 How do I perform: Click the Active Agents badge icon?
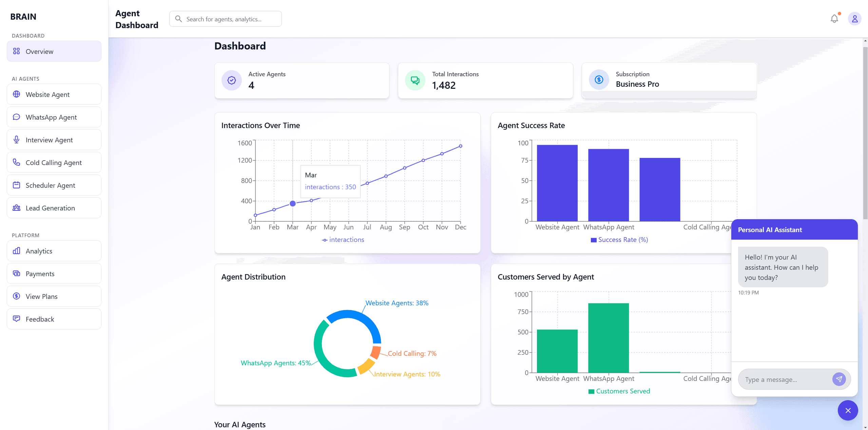(232, 80)
